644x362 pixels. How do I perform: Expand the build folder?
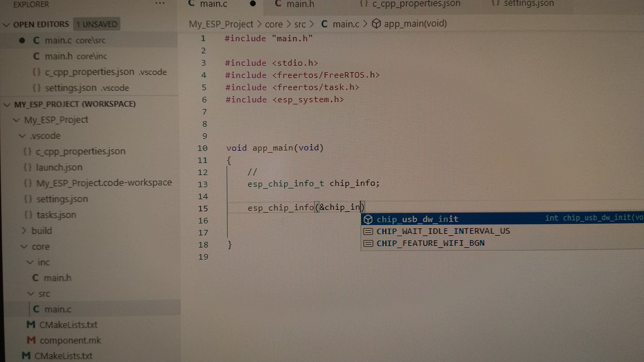(x=24, y=231)
